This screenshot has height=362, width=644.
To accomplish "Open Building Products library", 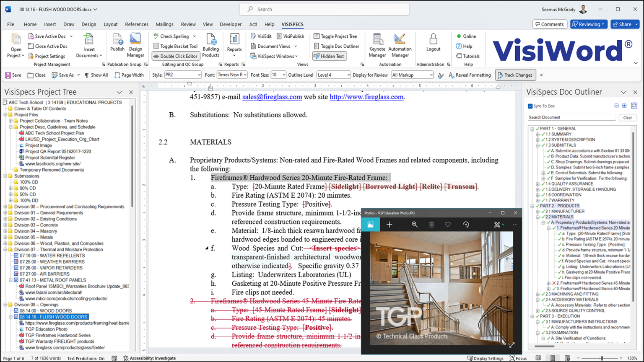I will click(210, 46).
